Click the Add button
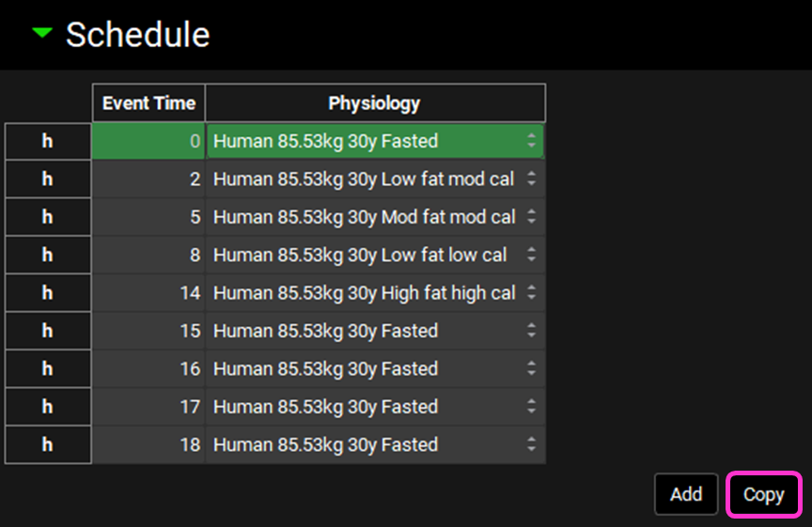812x527 pixels. tap(686, 494)
